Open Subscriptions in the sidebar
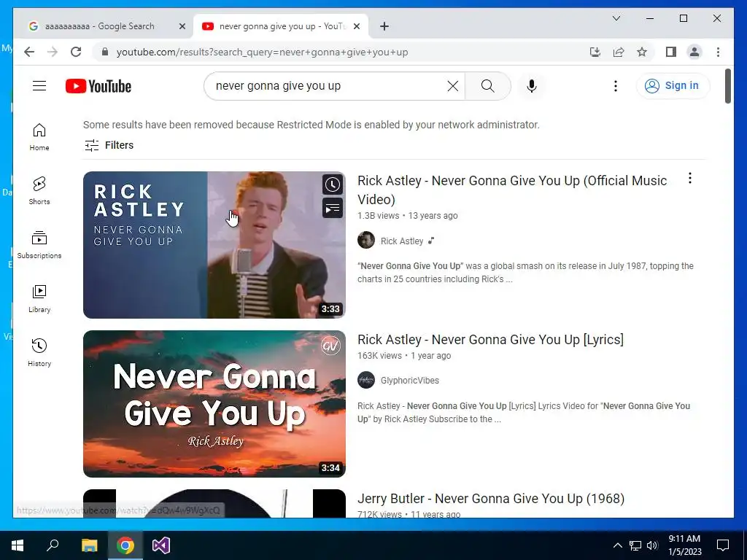 39,245
